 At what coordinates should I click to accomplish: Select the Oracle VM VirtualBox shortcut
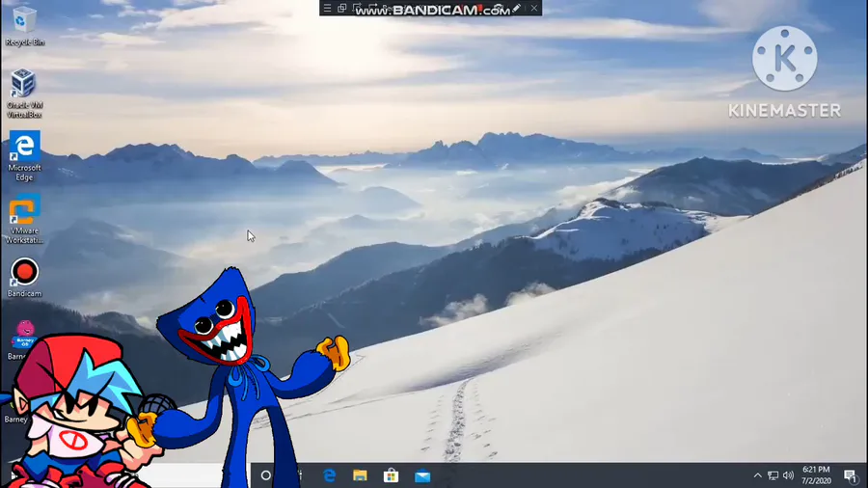click(24, 93)
